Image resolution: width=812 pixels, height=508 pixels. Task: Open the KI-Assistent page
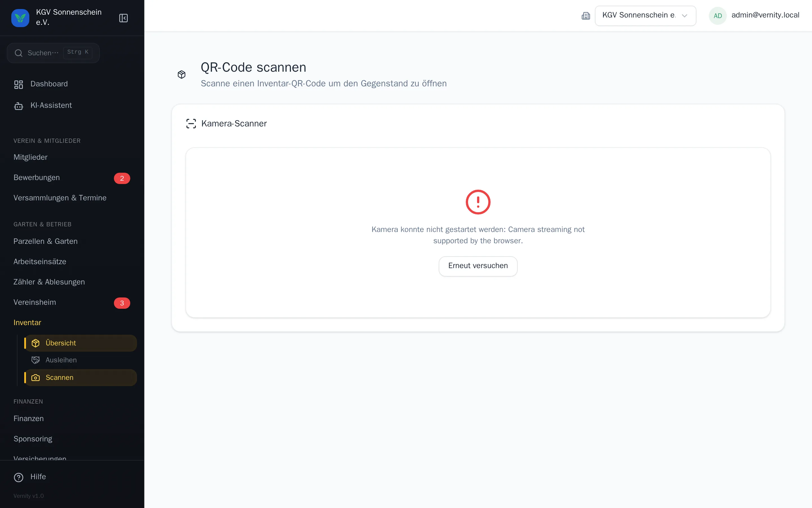coord(72,106)
